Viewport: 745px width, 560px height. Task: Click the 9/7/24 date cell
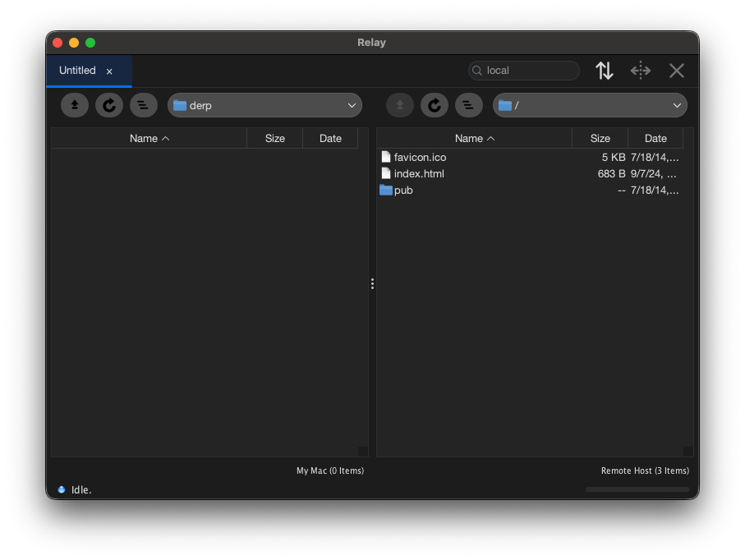[654, 174]
